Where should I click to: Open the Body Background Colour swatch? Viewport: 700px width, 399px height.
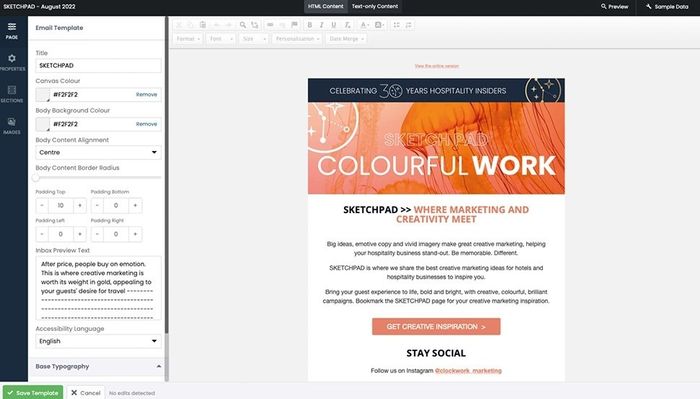click(43, 124)
